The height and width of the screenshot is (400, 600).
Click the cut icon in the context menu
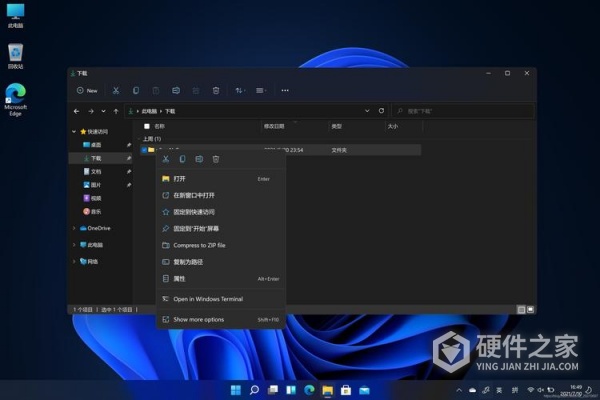166,159
